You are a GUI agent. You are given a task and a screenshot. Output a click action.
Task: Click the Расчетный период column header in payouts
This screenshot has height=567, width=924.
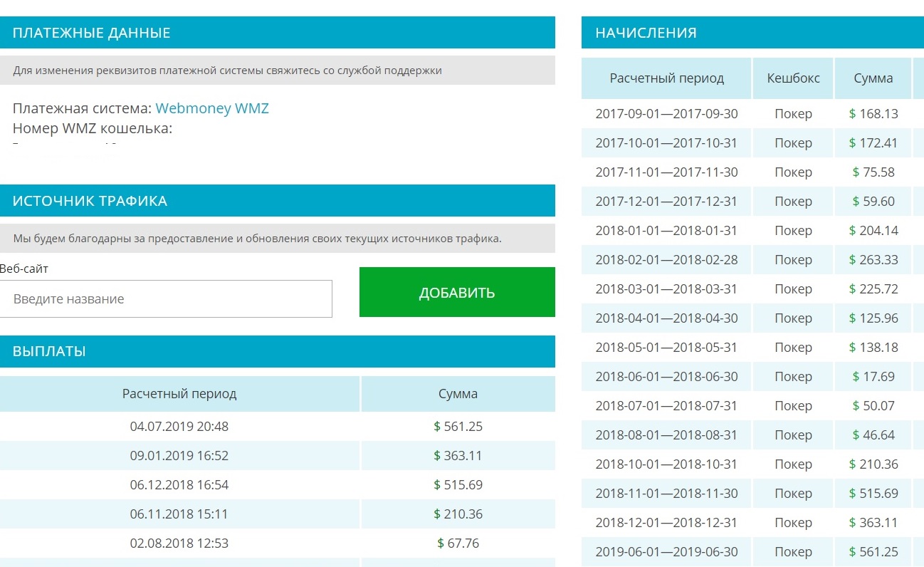(x=179, y=394)
